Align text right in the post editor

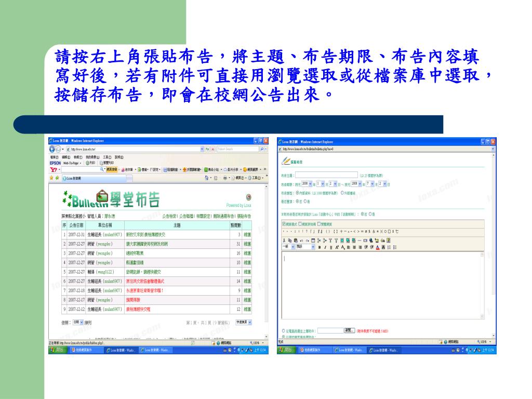360,247
